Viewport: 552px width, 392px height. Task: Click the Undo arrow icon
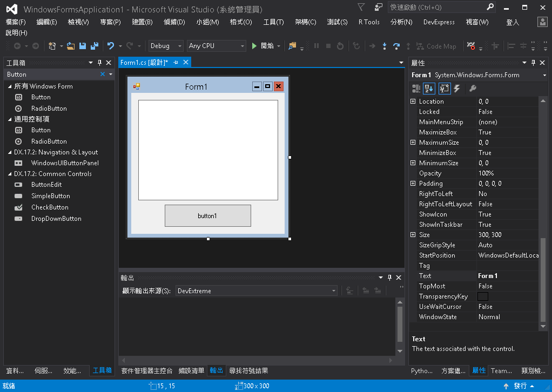click(x=111, y=46)
